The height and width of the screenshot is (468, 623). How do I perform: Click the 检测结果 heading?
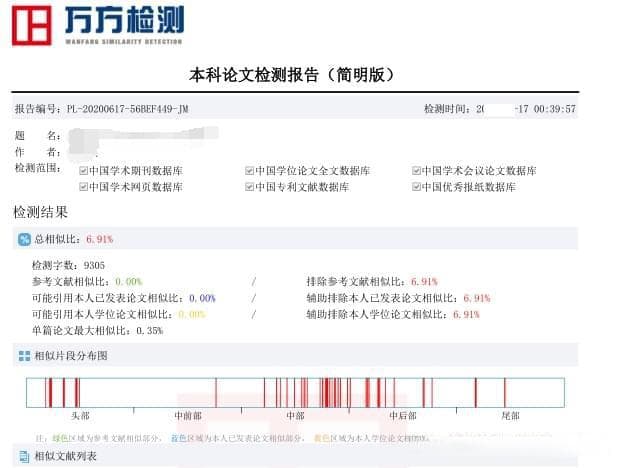[41, 212]
